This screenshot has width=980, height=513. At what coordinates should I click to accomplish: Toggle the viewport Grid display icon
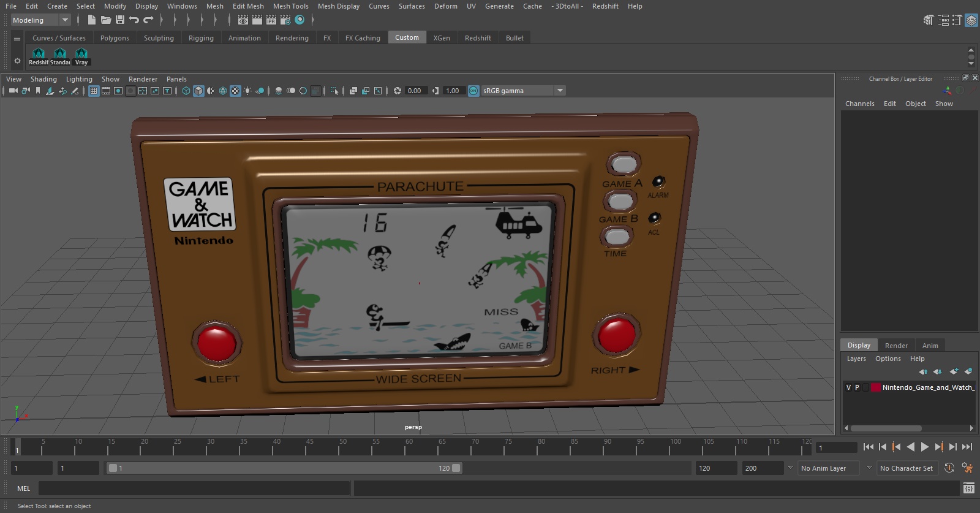coord(94,91)
